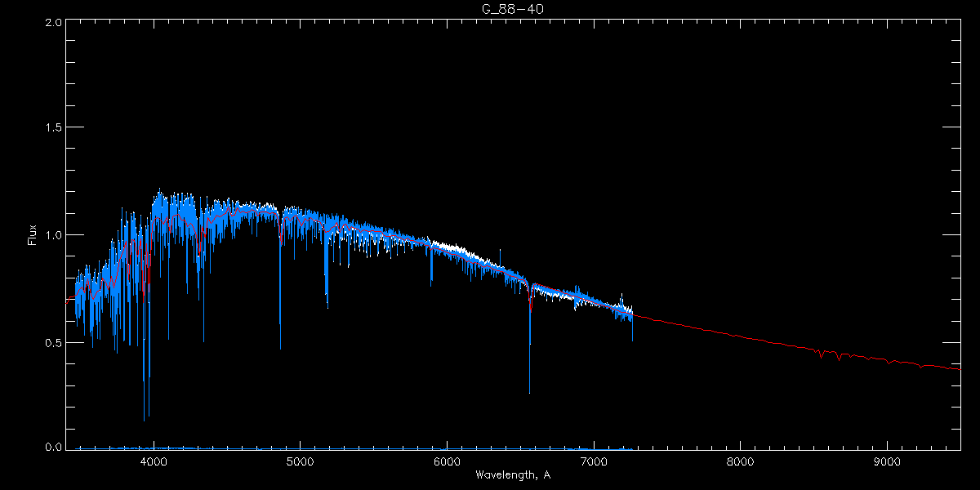980x490 pixels.
Task: Click the absorption dip near 5200
Action: pos(327,306)
